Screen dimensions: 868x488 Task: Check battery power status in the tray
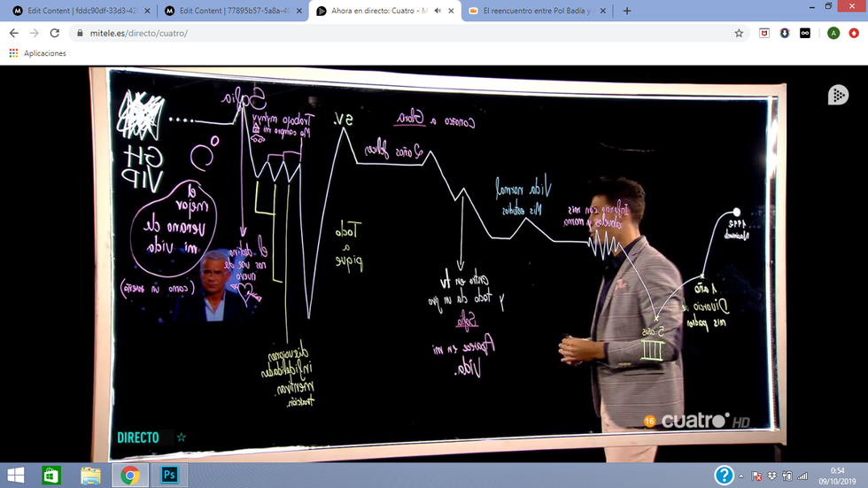[787, 476]
